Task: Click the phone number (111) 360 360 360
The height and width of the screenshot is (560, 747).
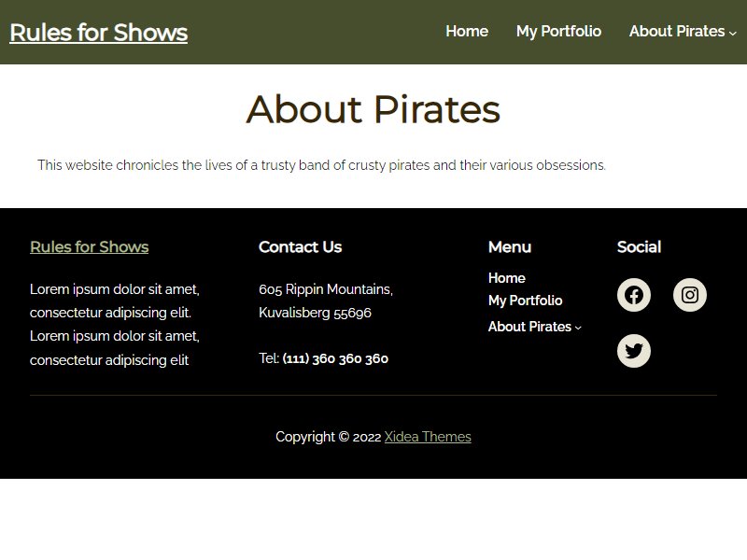Action: tap(335, 358)
